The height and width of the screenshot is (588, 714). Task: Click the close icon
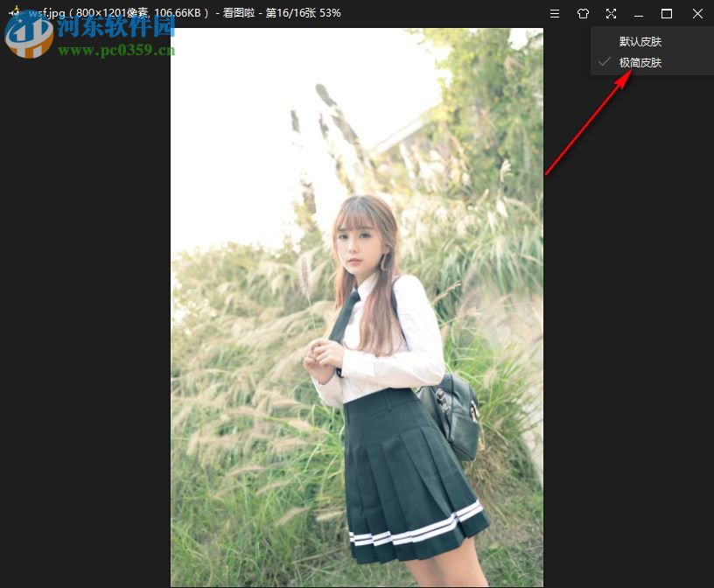click(696, 13)
